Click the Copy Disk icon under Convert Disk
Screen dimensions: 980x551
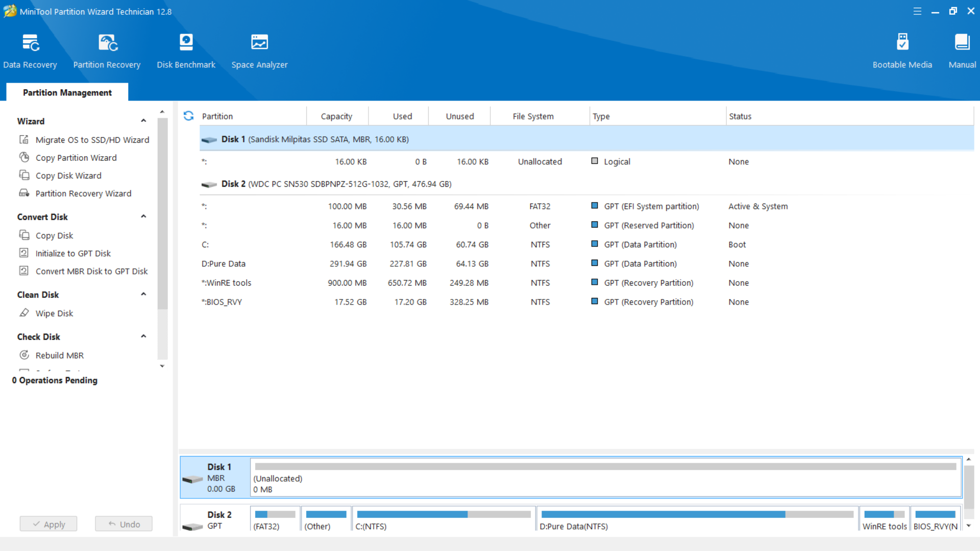tap(24, 235)
